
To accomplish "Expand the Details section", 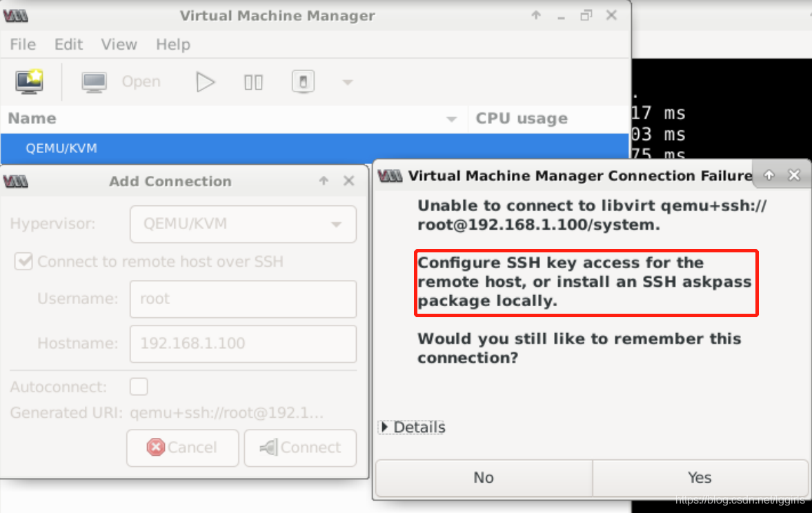I will pyautogui.click(x=411, y=427).
